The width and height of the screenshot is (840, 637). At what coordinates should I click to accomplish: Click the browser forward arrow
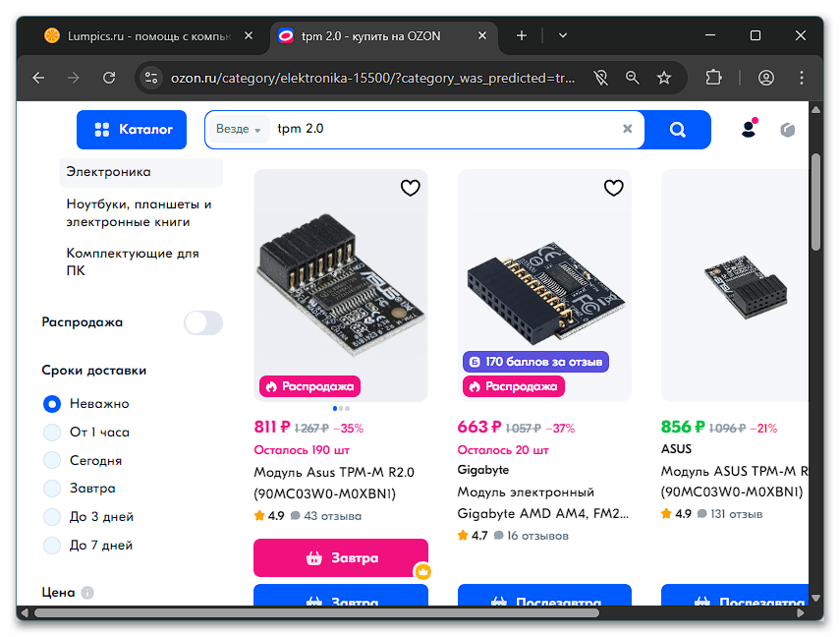tap(74, 79)
